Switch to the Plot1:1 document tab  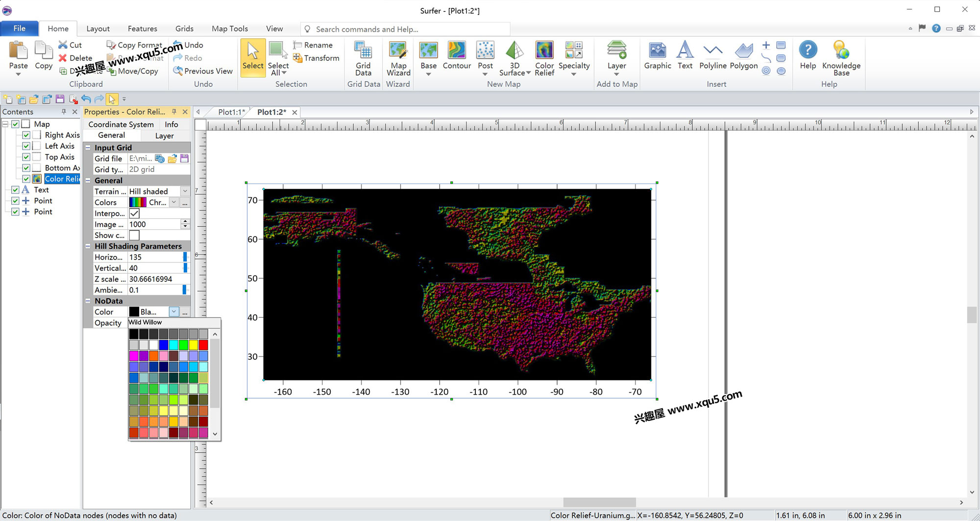[231, 112]
